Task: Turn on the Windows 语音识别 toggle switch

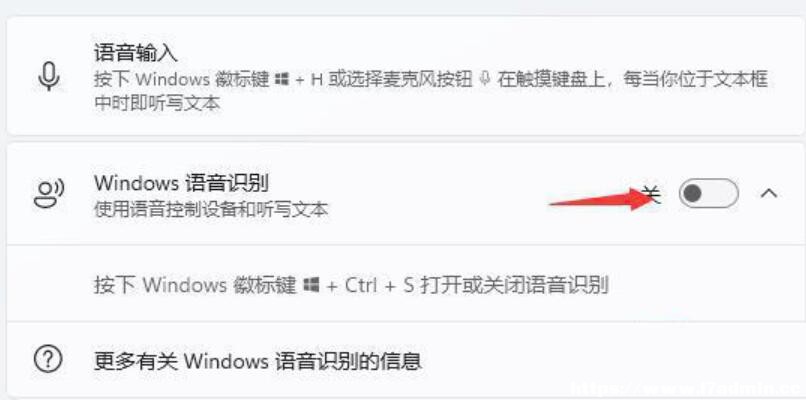Action: click(708, 193)
